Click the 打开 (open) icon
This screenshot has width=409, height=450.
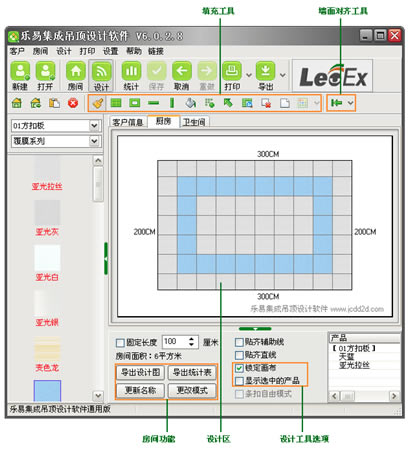coord(45,71)
